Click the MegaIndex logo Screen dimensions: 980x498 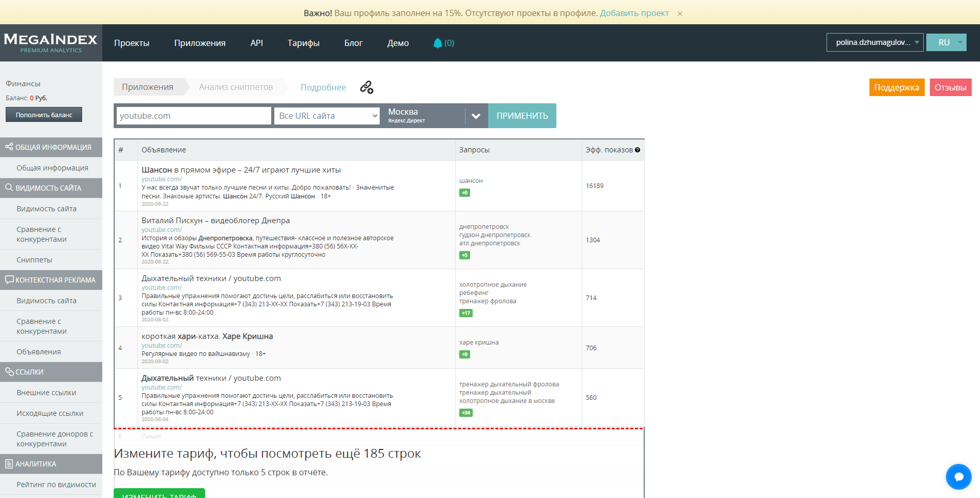pyautogui.click(x=51, y=43)
